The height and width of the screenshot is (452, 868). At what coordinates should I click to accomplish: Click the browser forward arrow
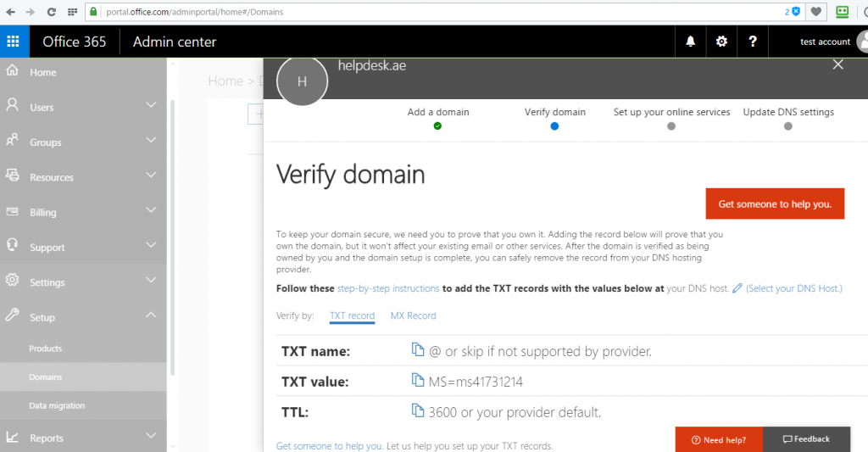[30, 12]
